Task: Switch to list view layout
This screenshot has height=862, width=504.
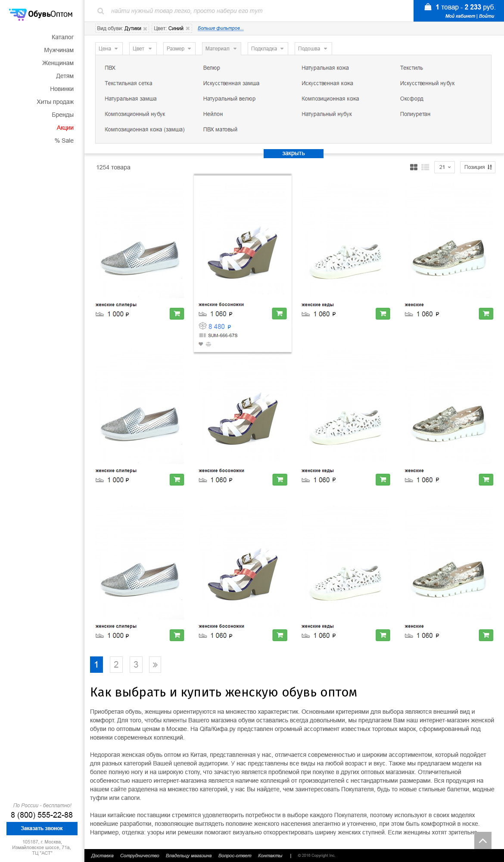Action: 425,167
